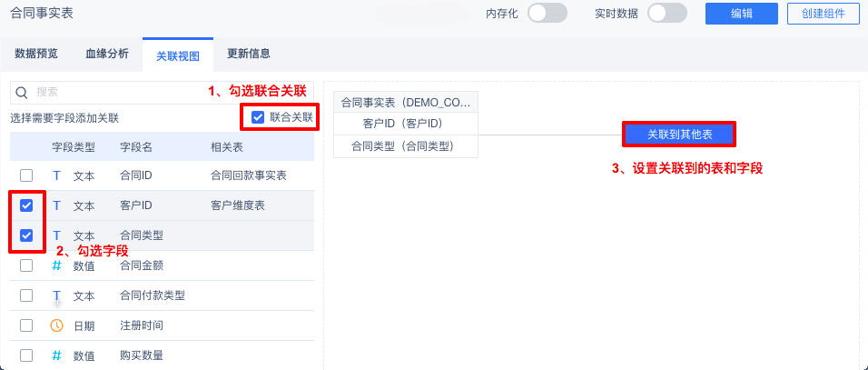Click text type icon for 合同ID
The width and height of the screenshot is (868, 370).
pos(56,175)
